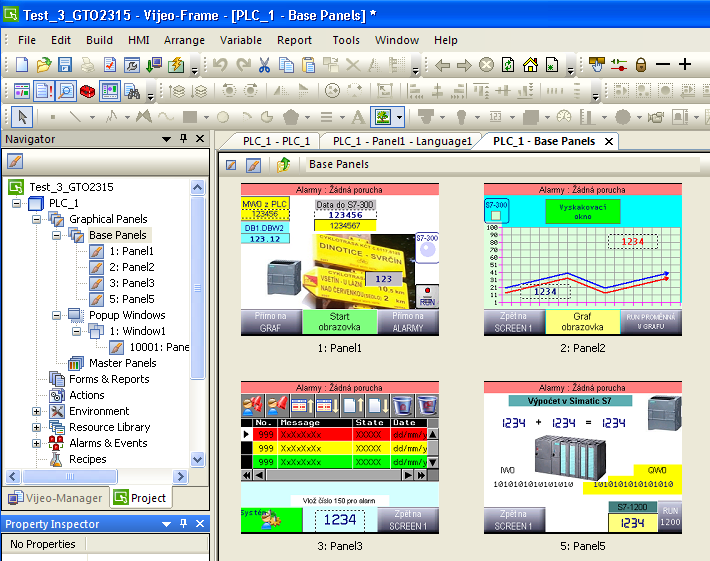Open the Property Inspector panel dropdown arrow

[x=166, y=524]
